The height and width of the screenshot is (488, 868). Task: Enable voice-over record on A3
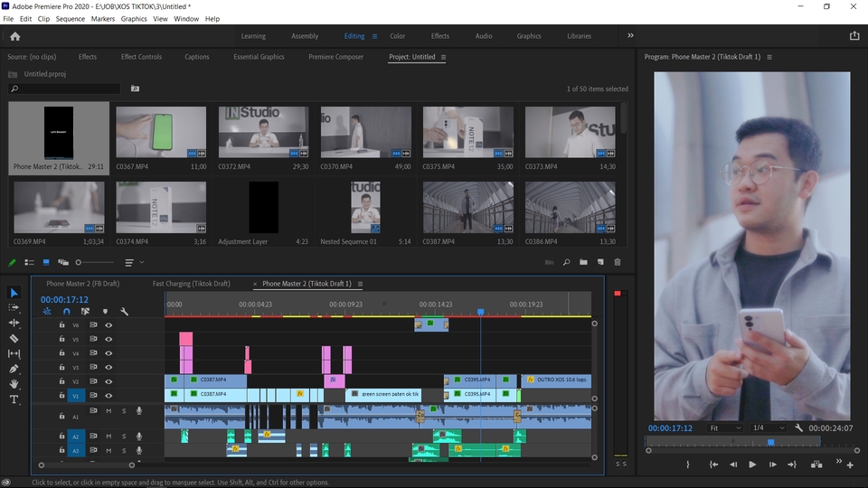coord(139,450)
